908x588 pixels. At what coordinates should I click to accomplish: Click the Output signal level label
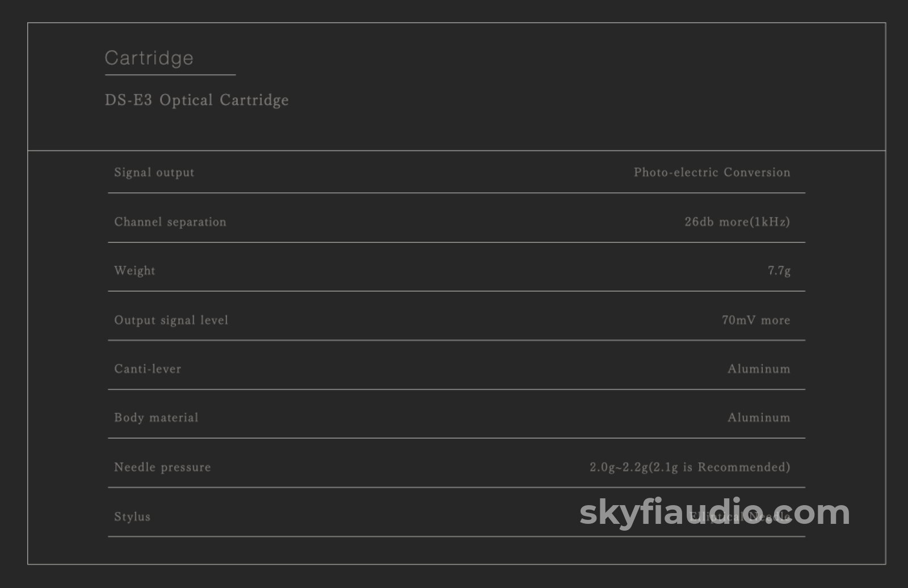point(171,320)
